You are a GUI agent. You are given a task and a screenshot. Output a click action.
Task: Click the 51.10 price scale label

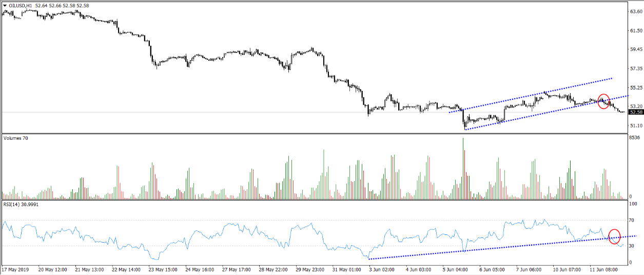coord(636,125)
